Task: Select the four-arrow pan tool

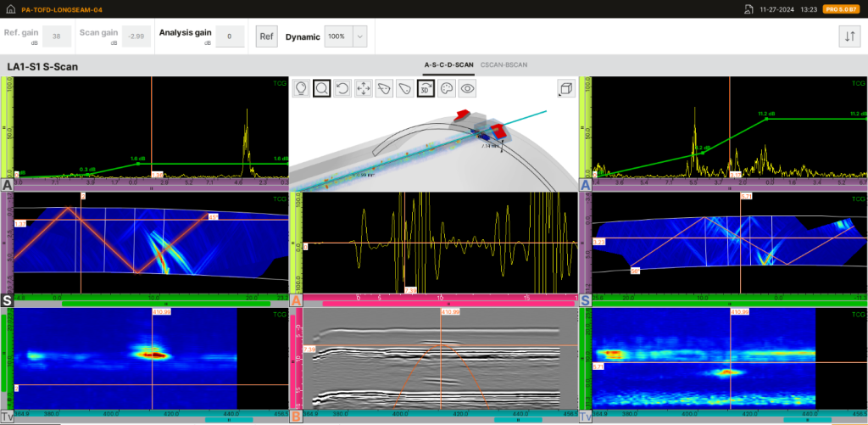Action: (364, 87)
